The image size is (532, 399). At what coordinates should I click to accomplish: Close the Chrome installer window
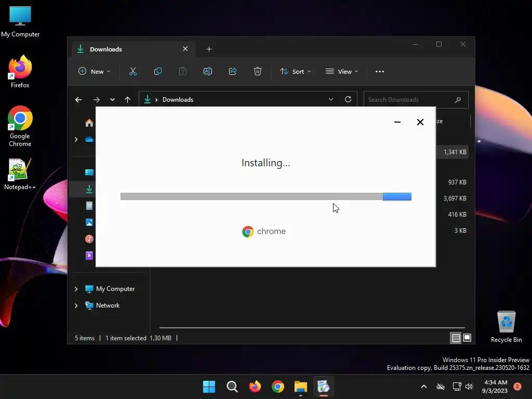[x=420, y=122]
